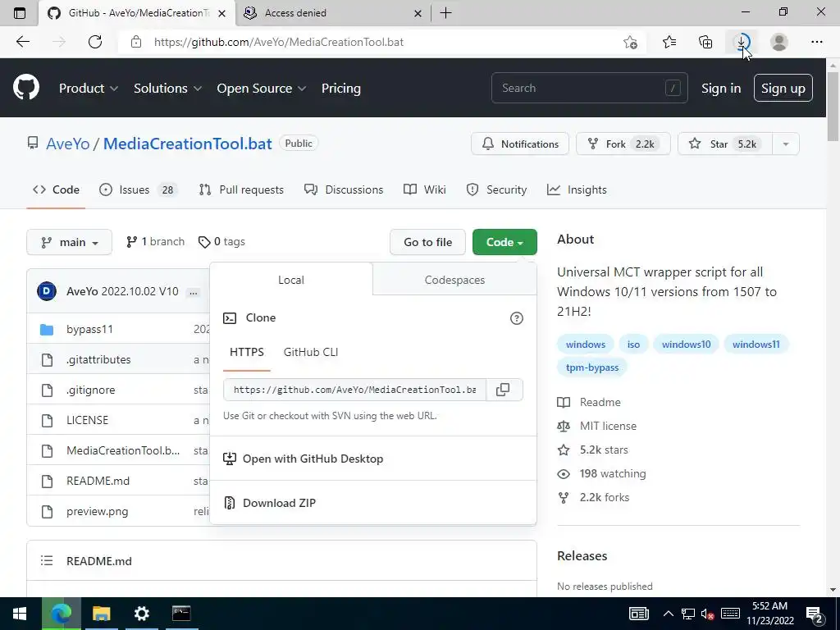This screenshot has width=840, height=630.
Task: Fork the repository button
Action: tap(623, 144)
